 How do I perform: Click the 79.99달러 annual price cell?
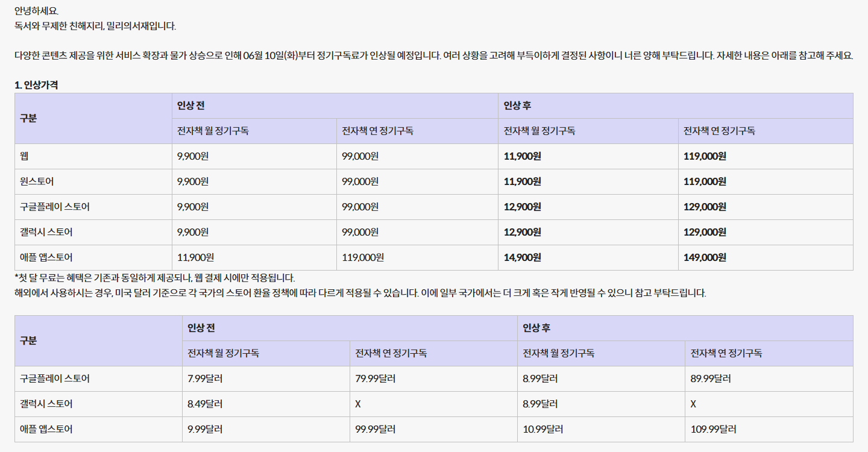375,379
